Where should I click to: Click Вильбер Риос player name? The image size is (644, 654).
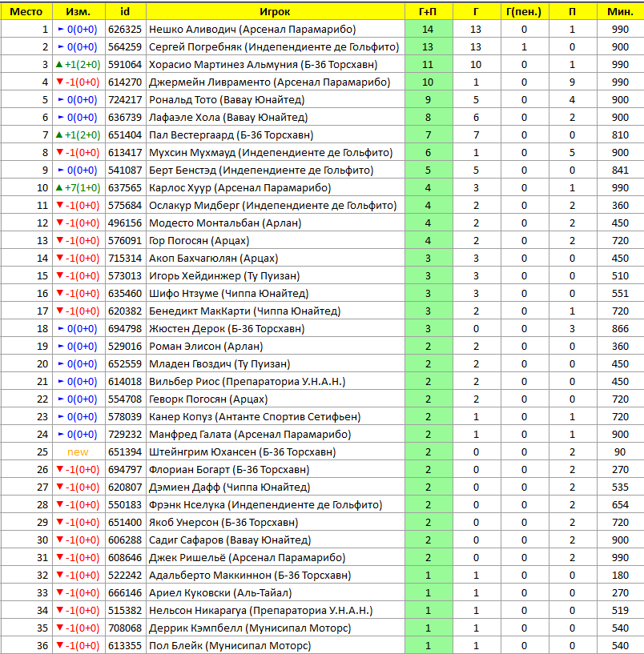[247, 382]
